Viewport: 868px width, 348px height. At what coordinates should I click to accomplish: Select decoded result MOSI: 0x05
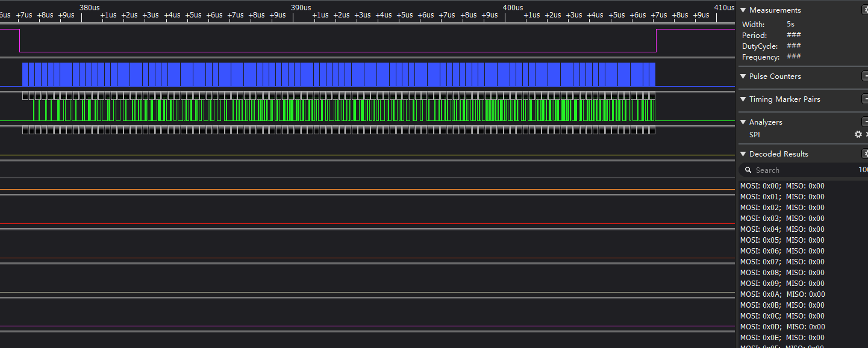click(x=782, y=240)
